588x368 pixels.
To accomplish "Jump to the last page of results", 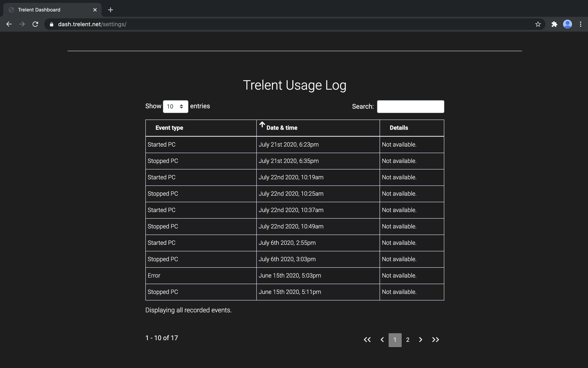I will tap(435, 340).
